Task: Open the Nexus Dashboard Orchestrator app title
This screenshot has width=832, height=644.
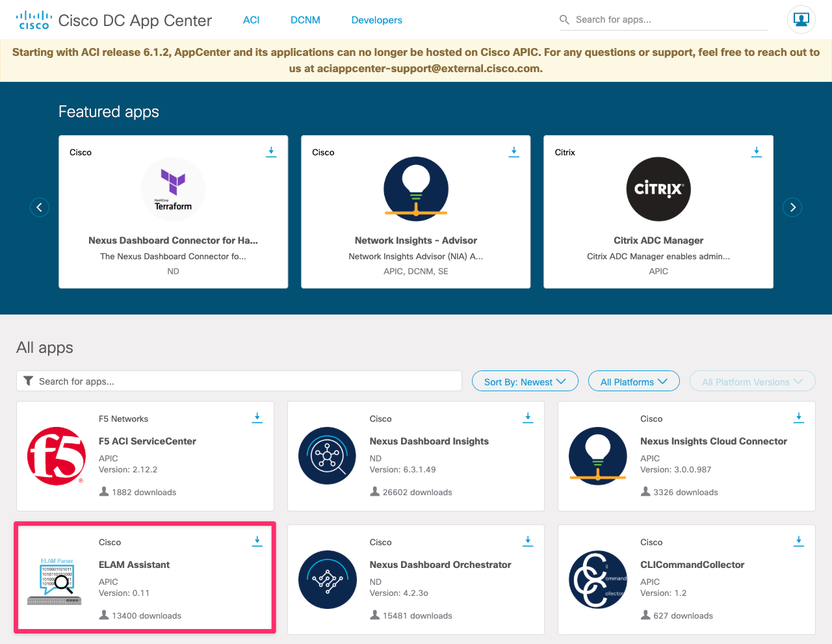Action: [440, 565]
